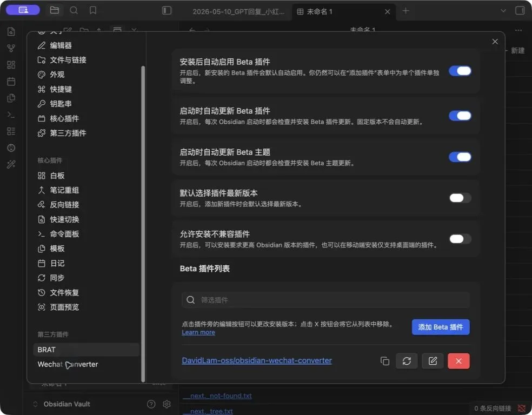Viewport: 532px width, 415px height.
Task: Open the bookmarks icon
Action: [92, 10]
